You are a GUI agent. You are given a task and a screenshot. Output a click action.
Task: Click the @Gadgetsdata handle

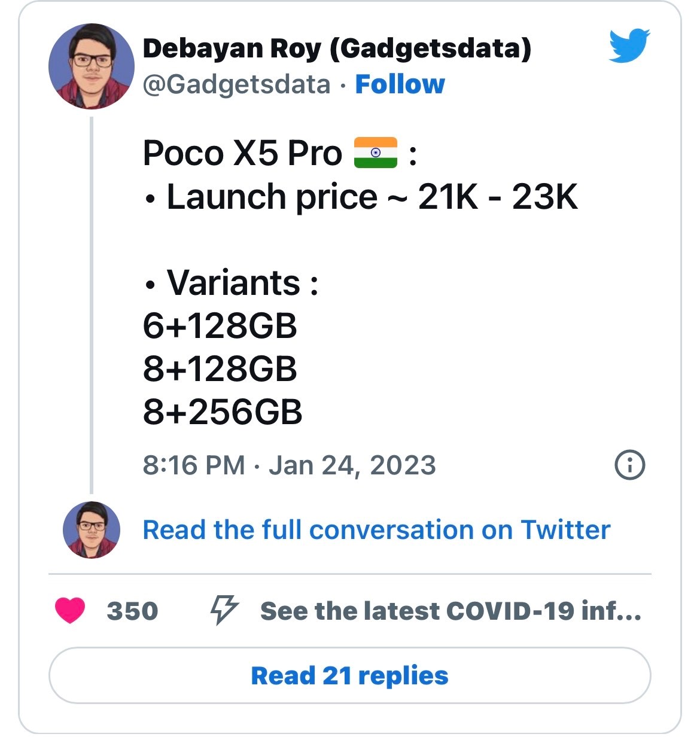coord(233,85)
